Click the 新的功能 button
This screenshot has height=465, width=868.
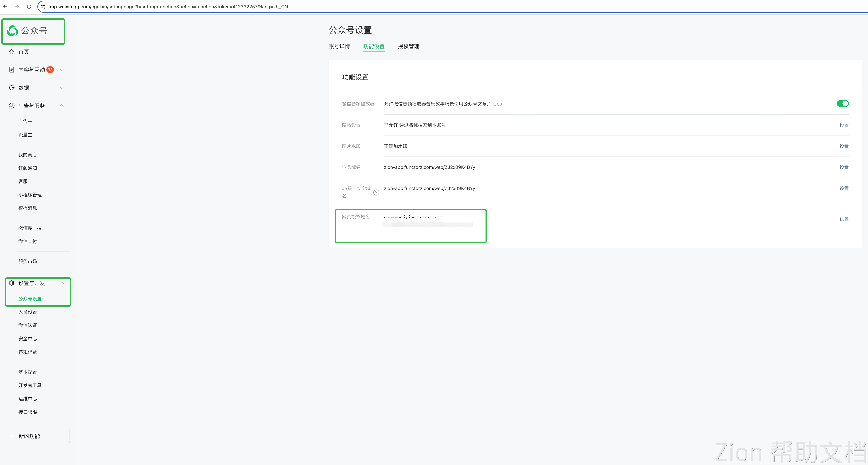tap(36, 436)
